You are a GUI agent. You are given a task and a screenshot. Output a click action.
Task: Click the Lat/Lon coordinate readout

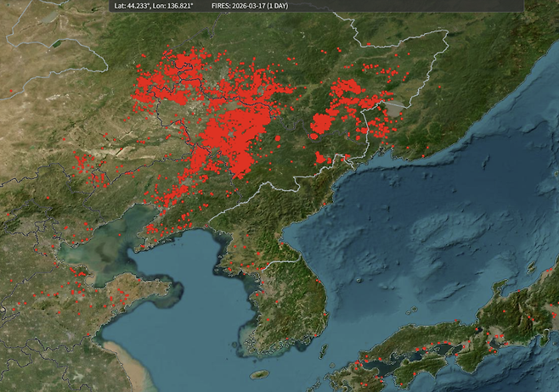[x=153, y=5]
